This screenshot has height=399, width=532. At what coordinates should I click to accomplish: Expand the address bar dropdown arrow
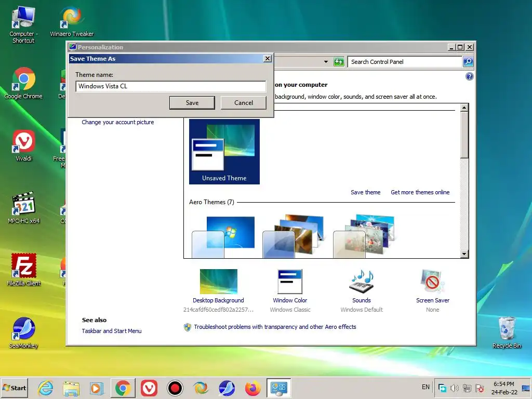[x=326, y=62]
